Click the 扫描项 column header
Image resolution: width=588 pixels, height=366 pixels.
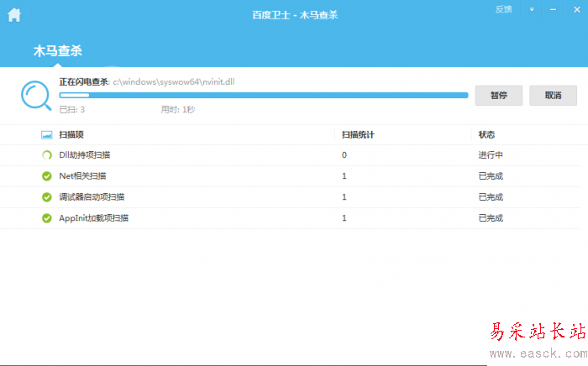[71, 135]
